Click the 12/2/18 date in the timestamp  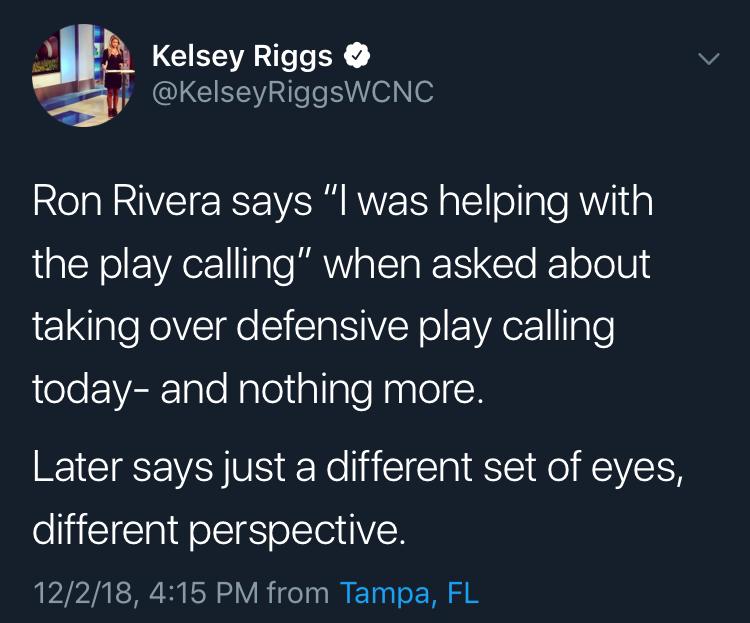pyautogui.click(x=82, y=593)
